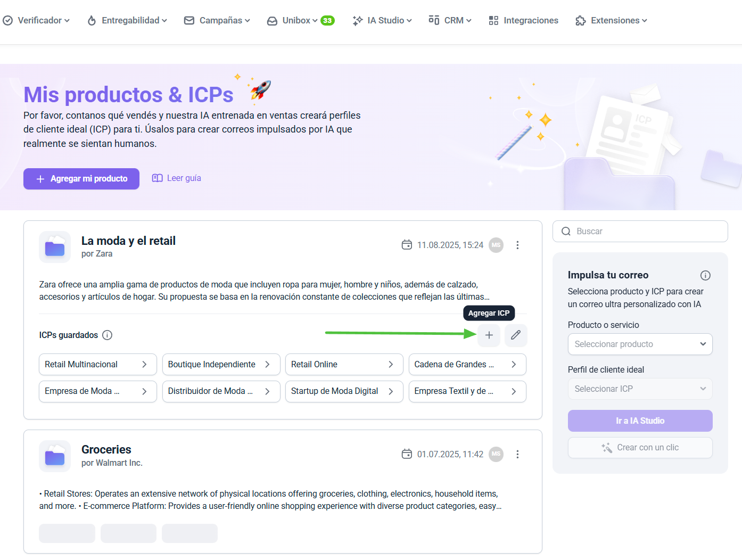Click the Impulsa tu correo info icon
Screen dimensions: 742x560
point(705,275)
